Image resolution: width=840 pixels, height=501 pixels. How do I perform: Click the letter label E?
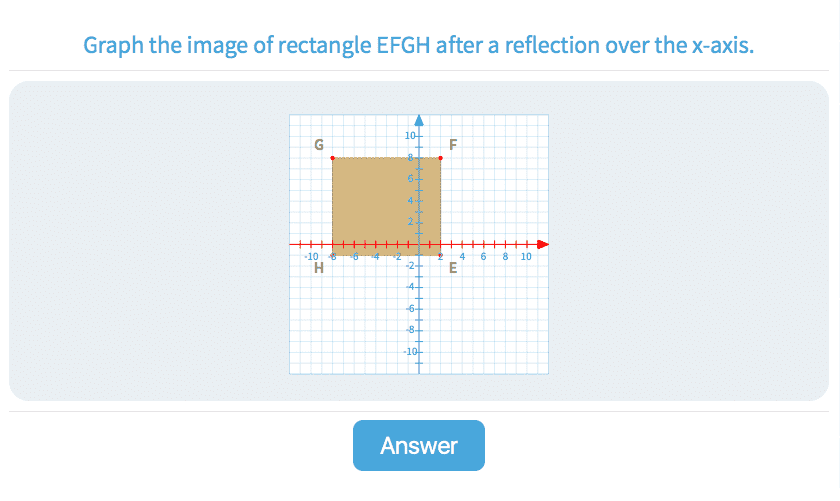pyautogui.click(x=452, y=267)
